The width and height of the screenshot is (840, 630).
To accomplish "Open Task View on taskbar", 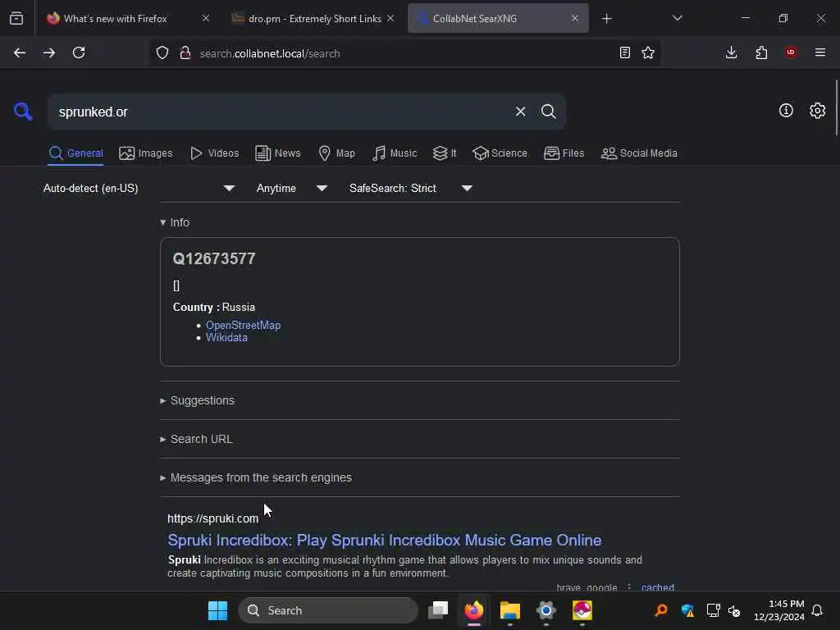I will coord(438,610).
